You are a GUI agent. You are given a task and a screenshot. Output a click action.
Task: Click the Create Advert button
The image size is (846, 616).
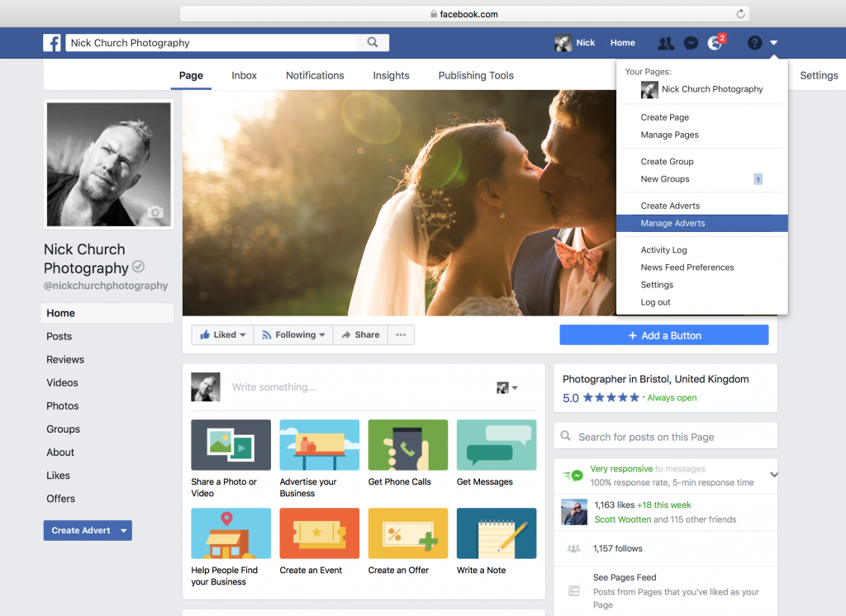[x=80, y=531]
